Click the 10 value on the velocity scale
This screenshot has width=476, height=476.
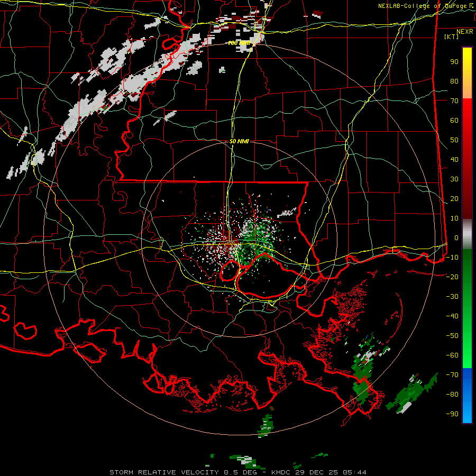[x=454, y=218]
